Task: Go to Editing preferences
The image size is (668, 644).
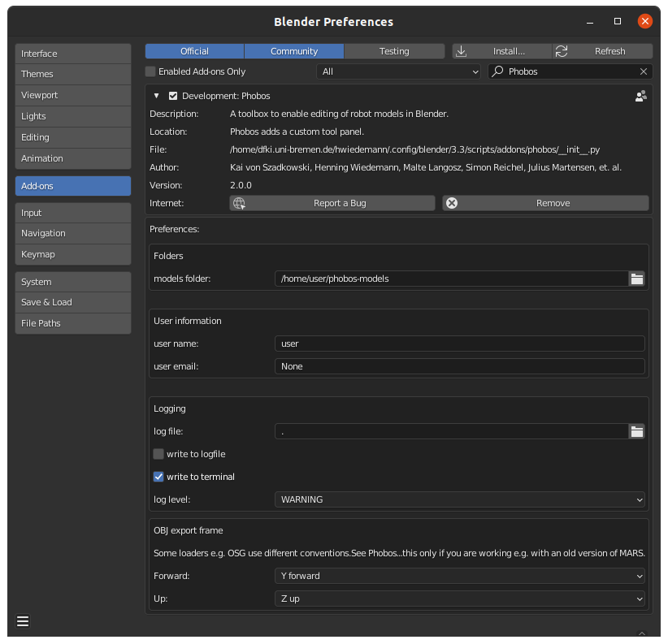Action: click(x=73, y=137)
